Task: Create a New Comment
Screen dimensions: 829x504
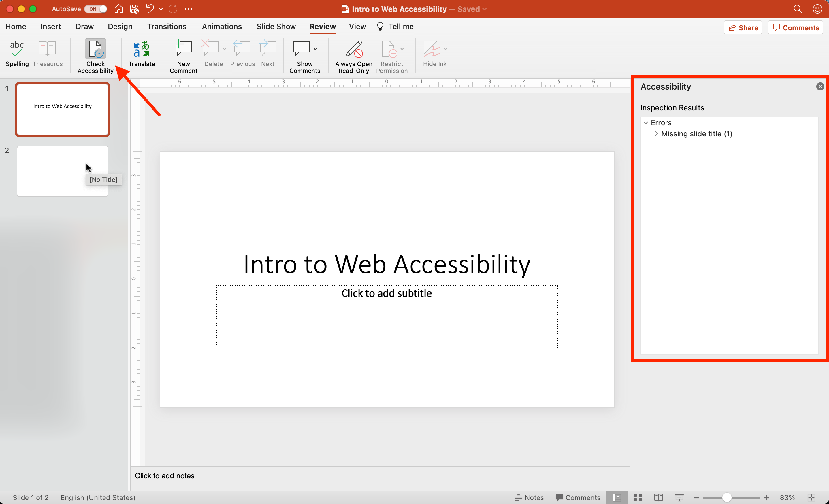Action: [x=183, y=56]
